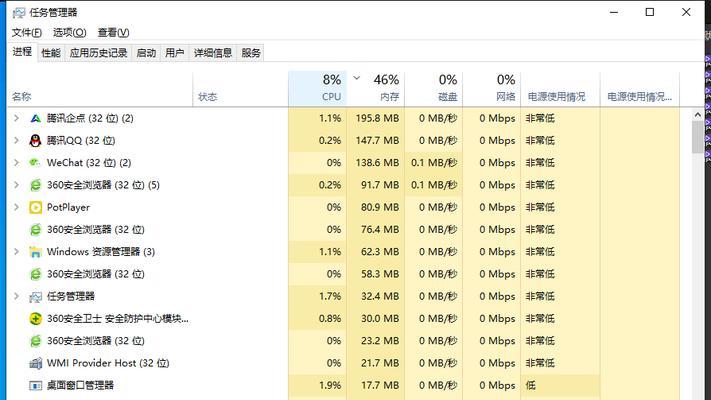
Task: Expand Windows 资源管理器 (3) group
Action: 17,252
